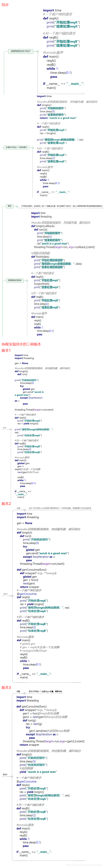Select the mind map node 按部就班的依次执行

pyautogui.click(x=21, y=51)
